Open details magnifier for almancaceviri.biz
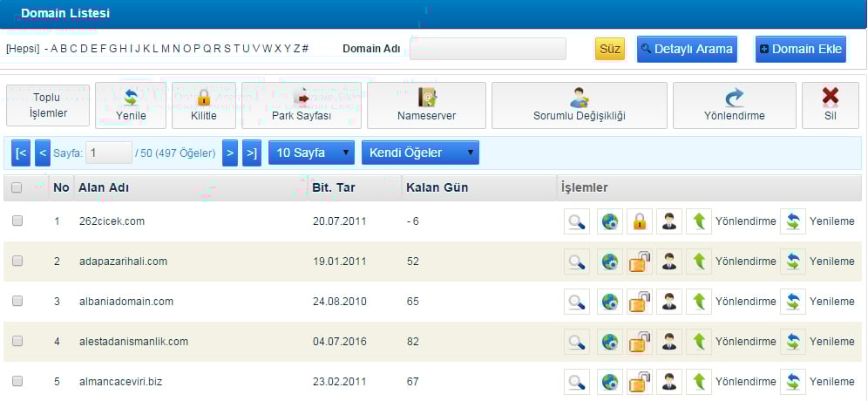The image size is (868, 401). (x=577, y=382)
